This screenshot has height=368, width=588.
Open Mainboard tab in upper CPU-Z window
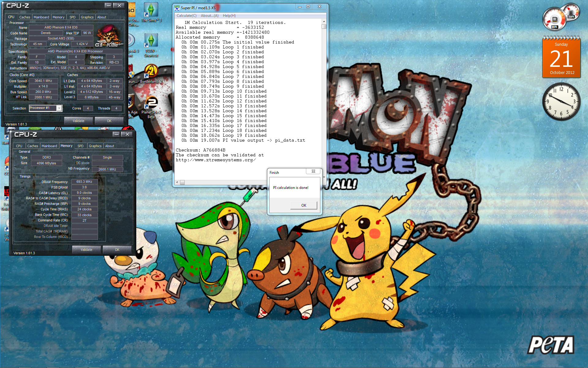pos(41,17)
